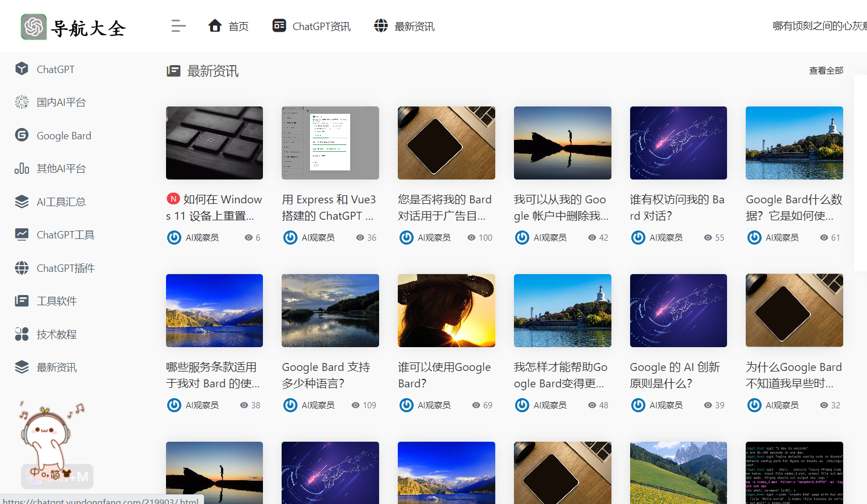Open the silhouette woman in hat thumbnail

[x=447, y=310]
